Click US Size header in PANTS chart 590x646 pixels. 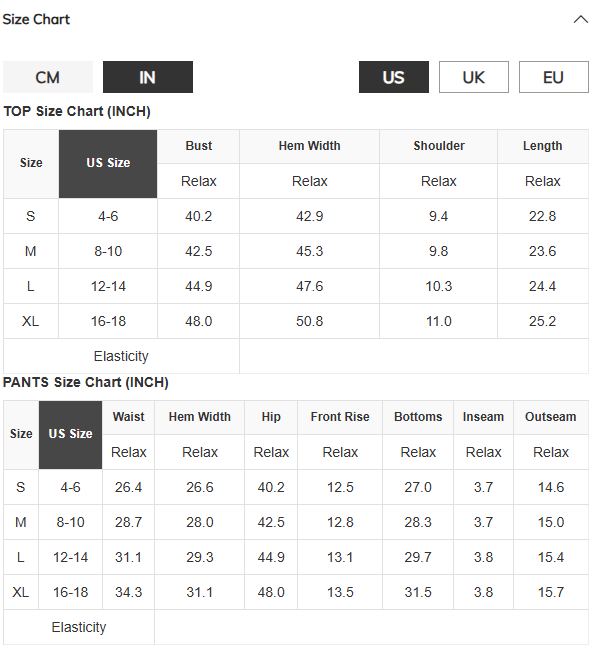70,435
